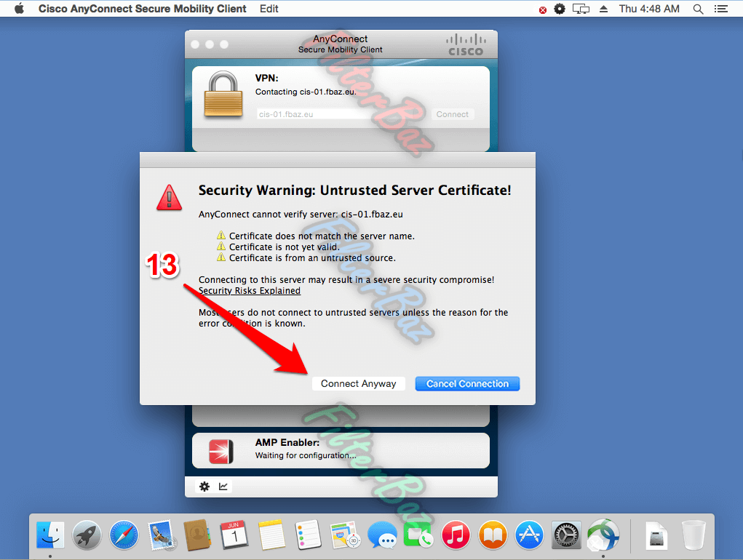Open AnyConnect preferences gear icon
This screenshot has width=743, height=560.
point(204,487)
